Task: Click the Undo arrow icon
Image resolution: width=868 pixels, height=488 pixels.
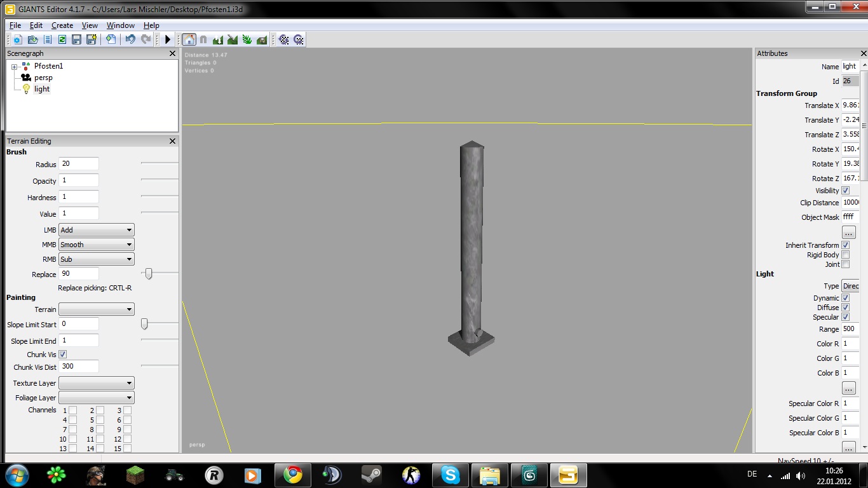Action: coord(130,39)
